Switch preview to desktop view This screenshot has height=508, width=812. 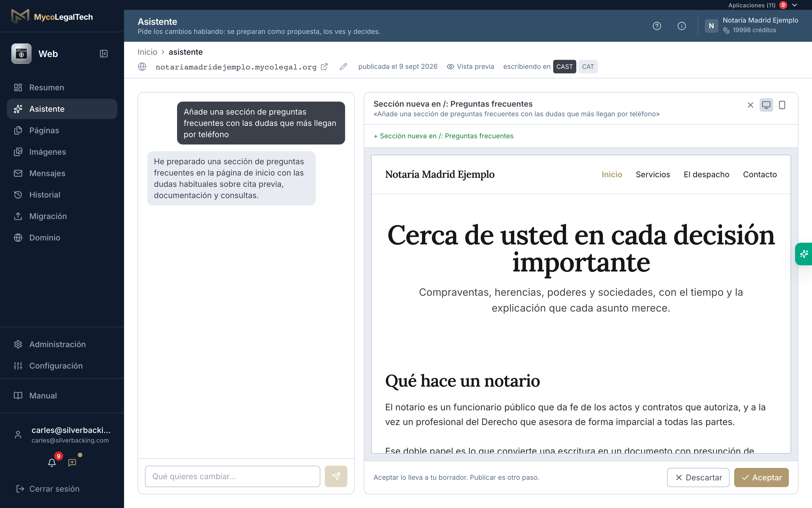point(766,105)
